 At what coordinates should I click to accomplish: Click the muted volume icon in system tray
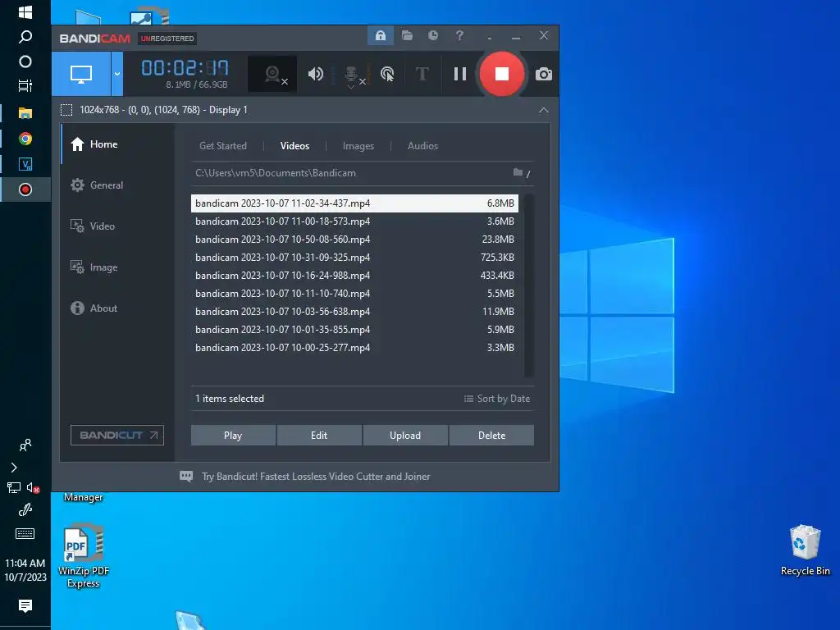pyautogui.click(x=33, y=488)
